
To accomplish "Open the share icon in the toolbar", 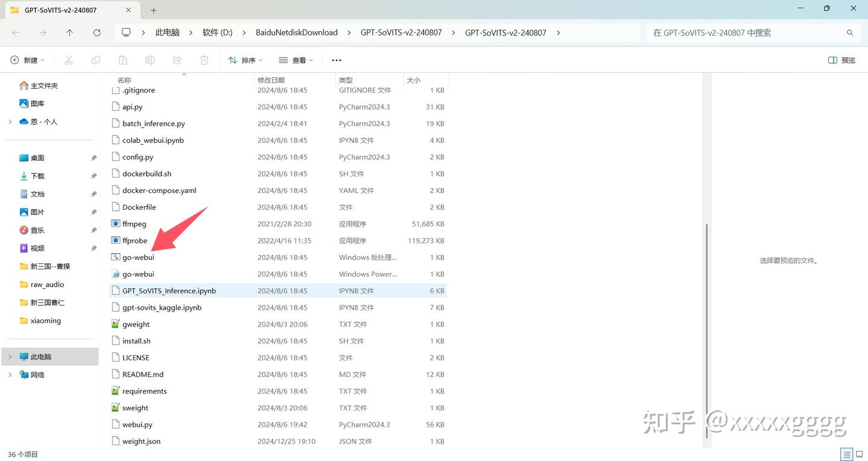I will (177, 60).
